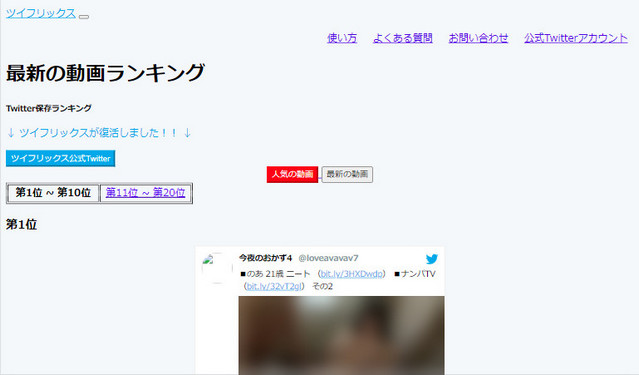Click the 最新の動画ランキング page heading
Image resolution: width=639 pixels, height=375 pixels.
click(x=105, y=73)
